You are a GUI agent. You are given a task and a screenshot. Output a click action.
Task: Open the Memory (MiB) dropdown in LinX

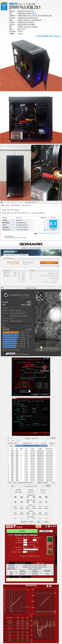click(32, 443)
